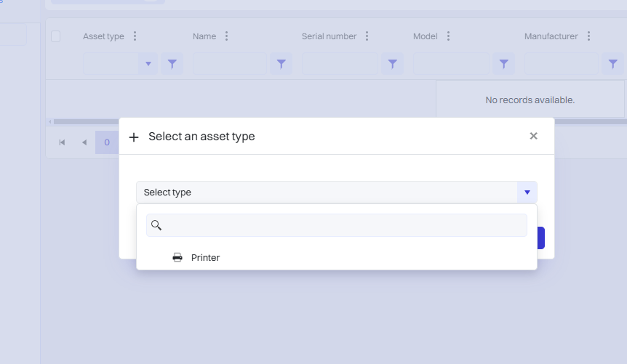Viewport: 627px width, 364px height.
Task: Click the printer icon in the dropdown list
Action: click(x=177, y=258)
